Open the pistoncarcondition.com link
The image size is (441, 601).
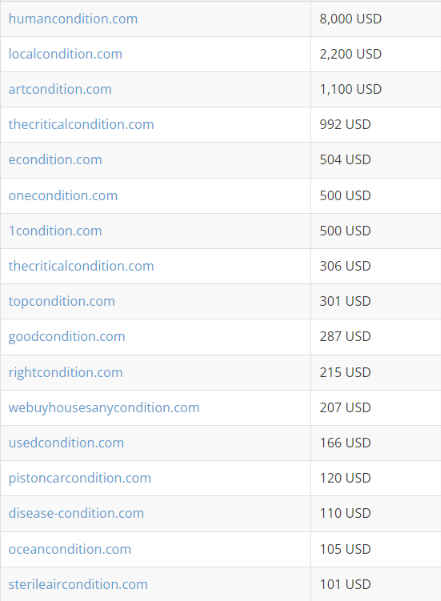click(x=80, y=478)
